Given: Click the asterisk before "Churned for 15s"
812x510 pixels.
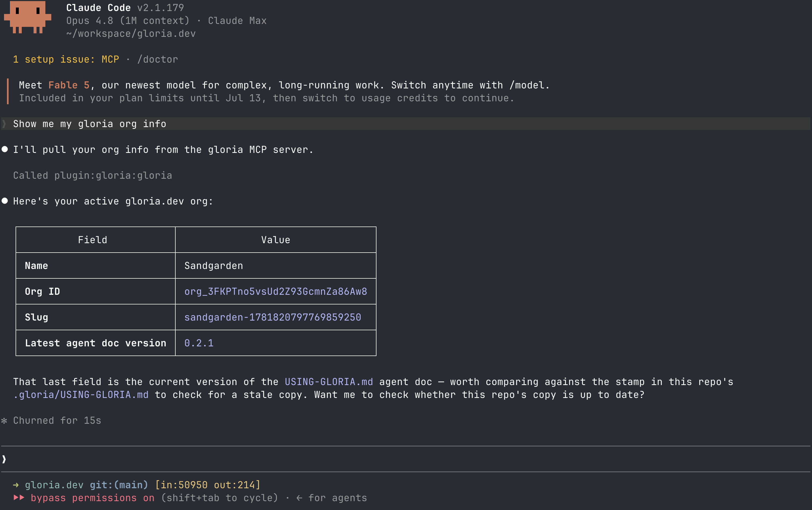Looking at the screenshot, I should pyautogui.click(x=4, y=421).
